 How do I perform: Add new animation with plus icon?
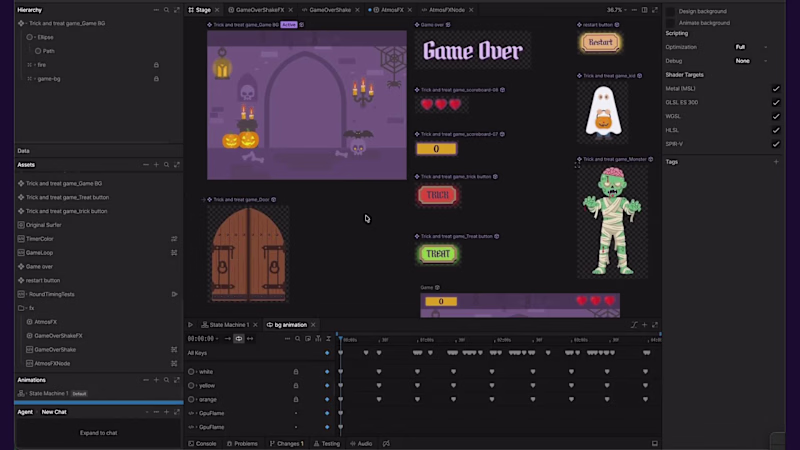156,380
